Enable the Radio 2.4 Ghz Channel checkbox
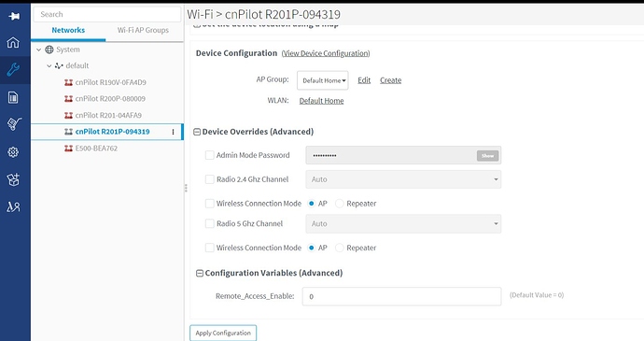 pos(209,179)
